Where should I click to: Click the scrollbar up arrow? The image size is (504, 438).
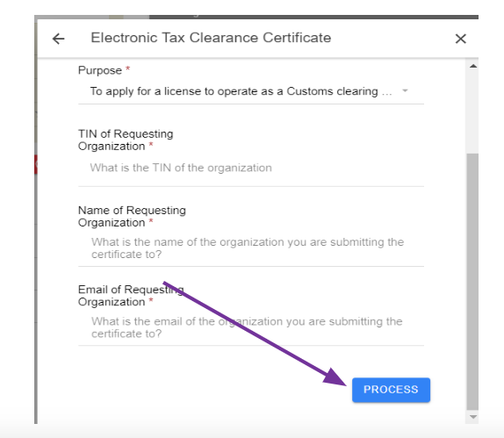point(472,66)
